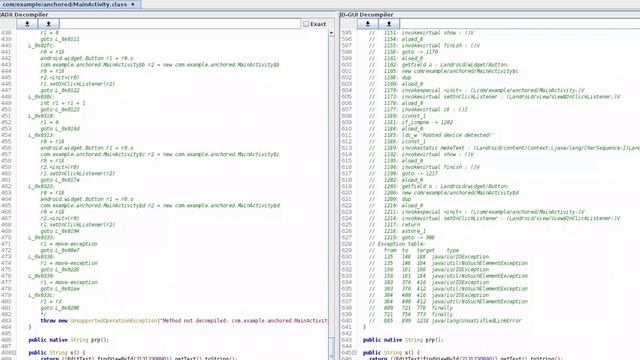640x360 pixels.
Task: Click the 'java/lang/UnsatisfiedLinkError' exception row
Action: click(x=445, y=321)
